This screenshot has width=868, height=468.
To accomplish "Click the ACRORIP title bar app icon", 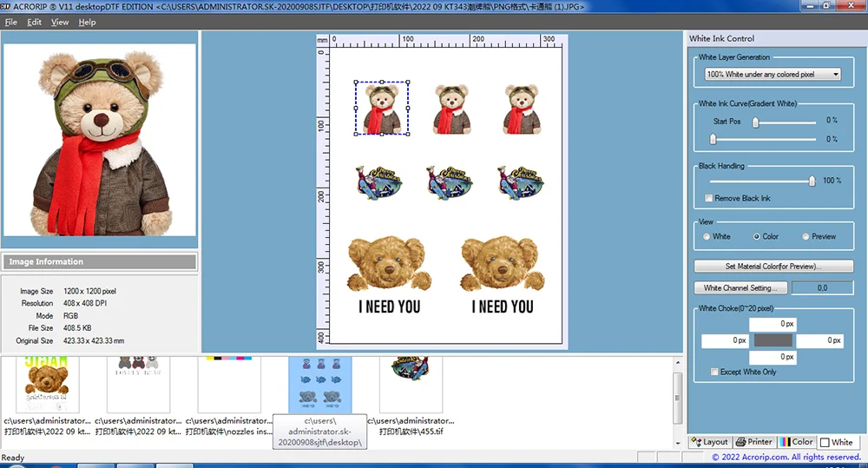I will (5, 6).
